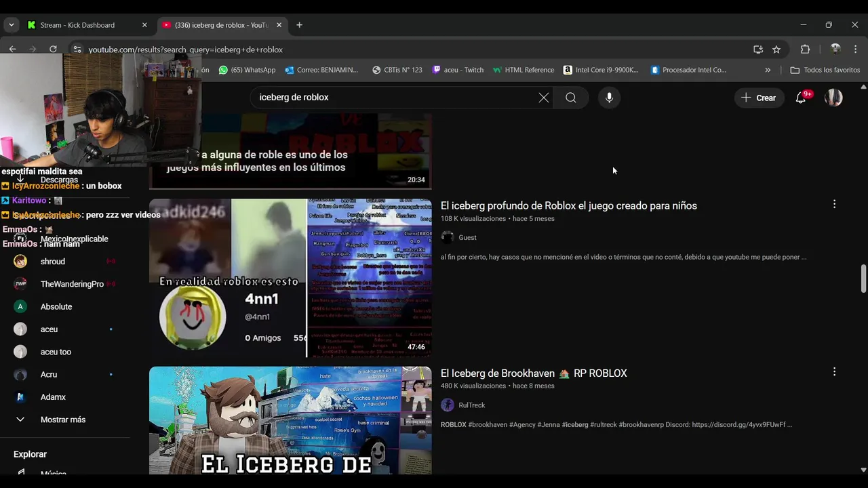868x488 pixels.
Task: Open the 20:34 video thumbnail
Action: [x=290, y=151]
